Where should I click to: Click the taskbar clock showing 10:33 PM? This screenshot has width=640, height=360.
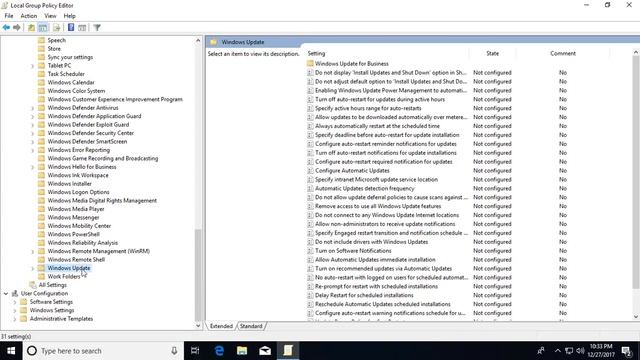pyautogui.click(x=601, y=351)
